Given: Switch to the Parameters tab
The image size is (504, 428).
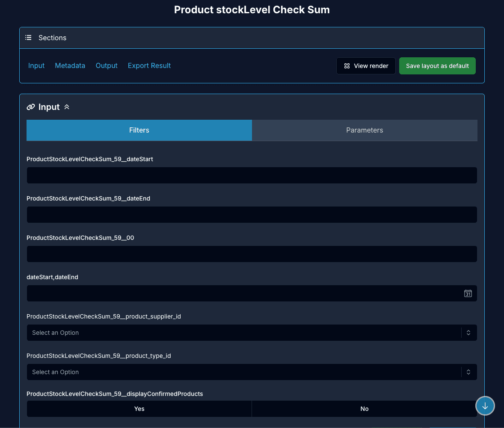Looking at the screenshot, I should tap(365, 130).
